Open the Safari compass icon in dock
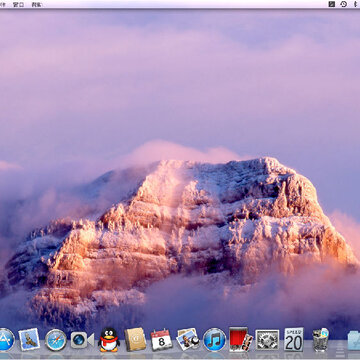This screenshot has width=360, height=360. point(56,340)
